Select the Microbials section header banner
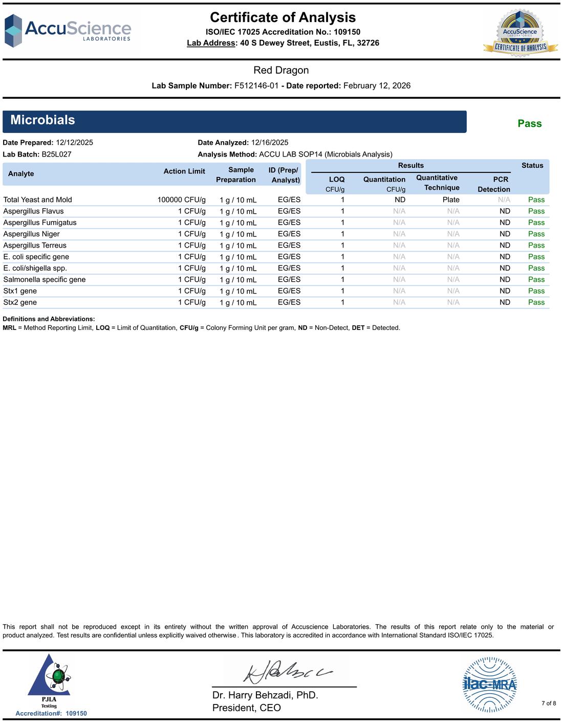Image resolution: width=563 pixels, height=728 pixels. 234,121
